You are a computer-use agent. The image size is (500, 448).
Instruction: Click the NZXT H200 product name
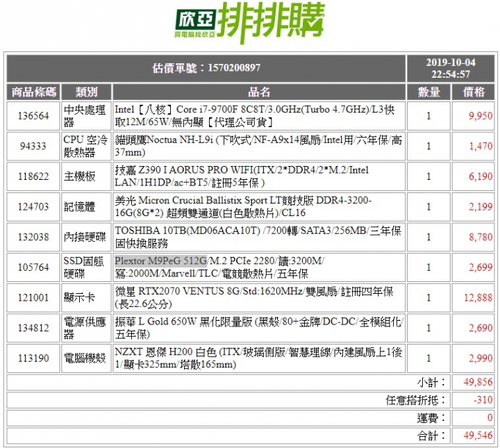pos(258,358)
